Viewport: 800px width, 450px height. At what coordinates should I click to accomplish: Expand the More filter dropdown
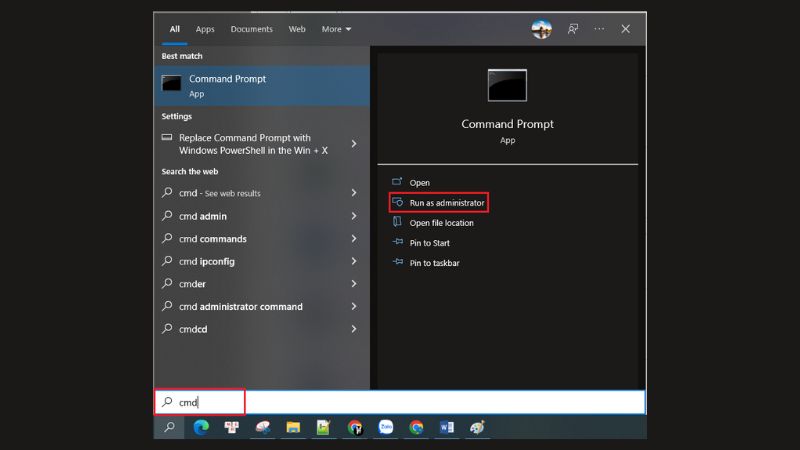336,29
